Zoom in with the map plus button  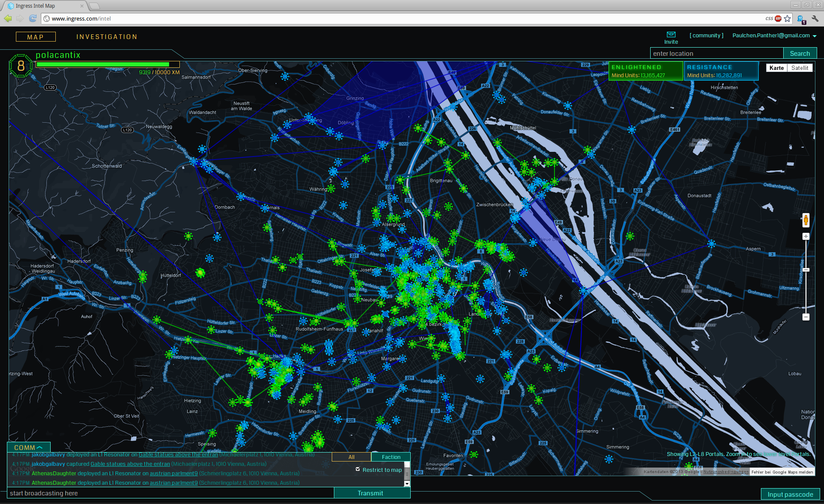806,236
